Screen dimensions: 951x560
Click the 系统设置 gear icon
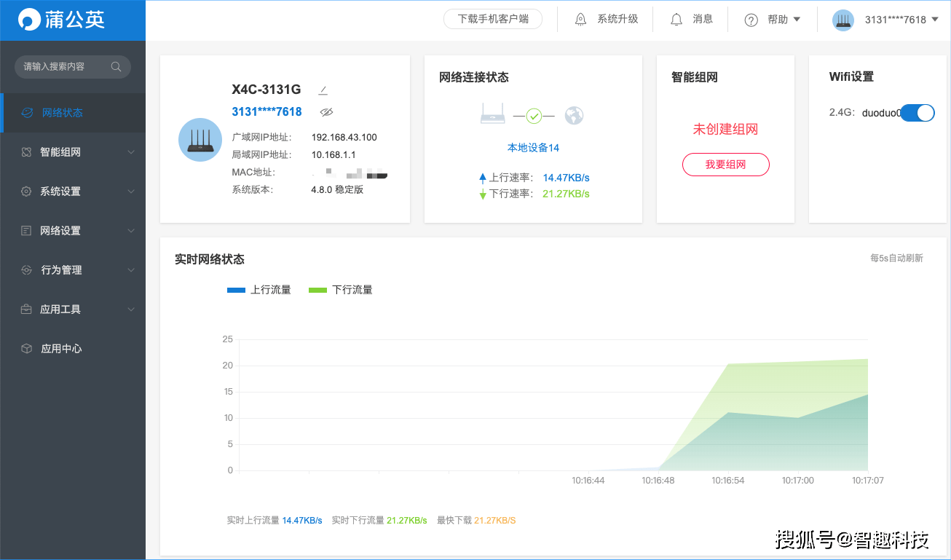point(26,192)
